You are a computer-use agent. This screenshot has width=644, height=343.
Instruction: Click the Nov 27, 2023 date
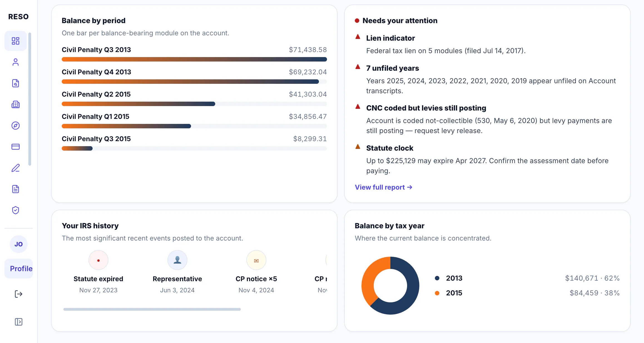pos(98,290)
